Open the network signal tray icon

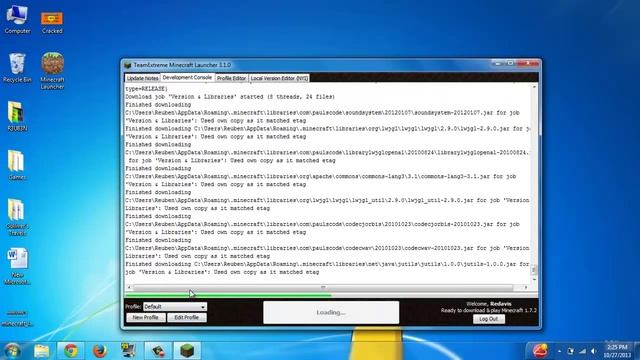click(x=582, y=351)
